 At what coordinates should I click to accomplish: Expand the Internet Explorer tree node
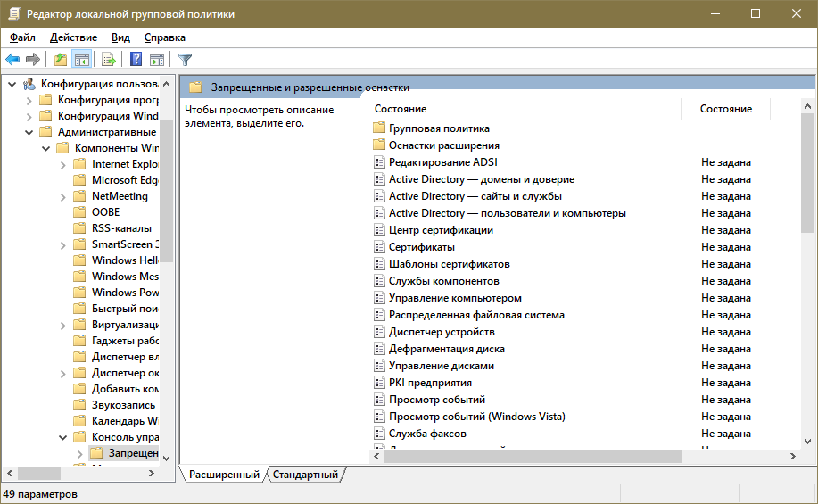pos(62,164)
